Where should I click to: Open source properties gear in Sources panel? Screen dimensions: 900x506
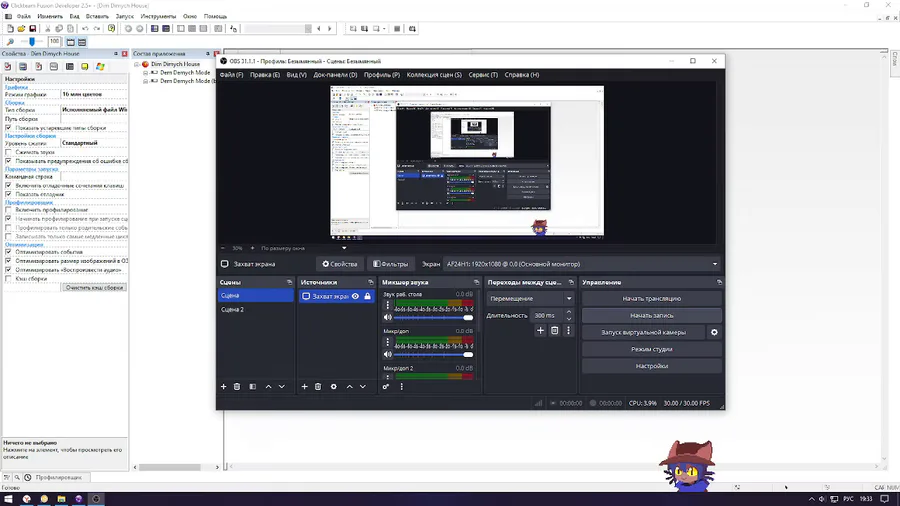tap(333, 387)
